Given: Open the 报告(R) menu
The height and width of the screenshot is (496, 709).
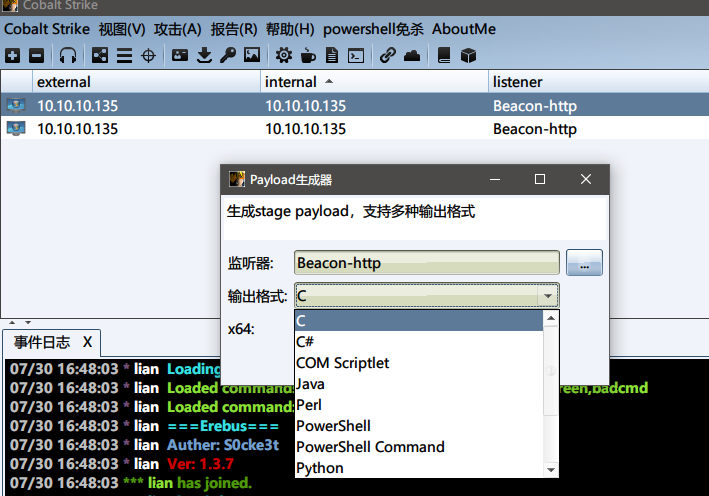Looking at the screenshot, I should coord(234,29).
